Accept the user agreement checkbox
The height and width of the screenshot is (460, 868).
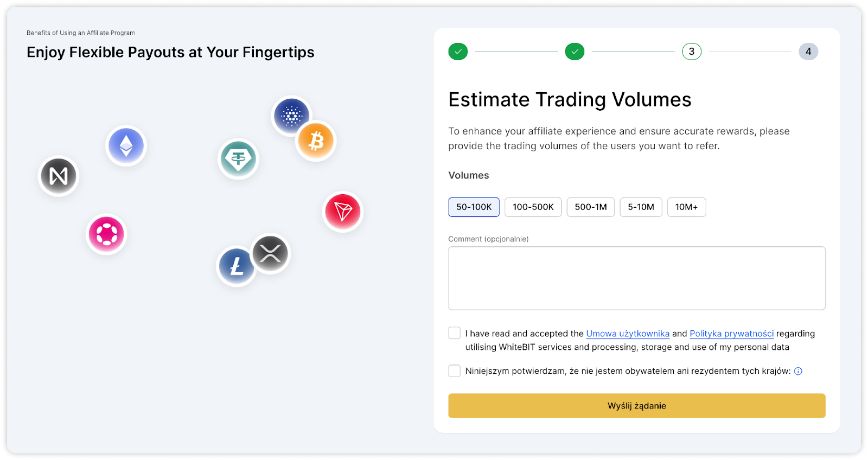click(x=455, y=333)
